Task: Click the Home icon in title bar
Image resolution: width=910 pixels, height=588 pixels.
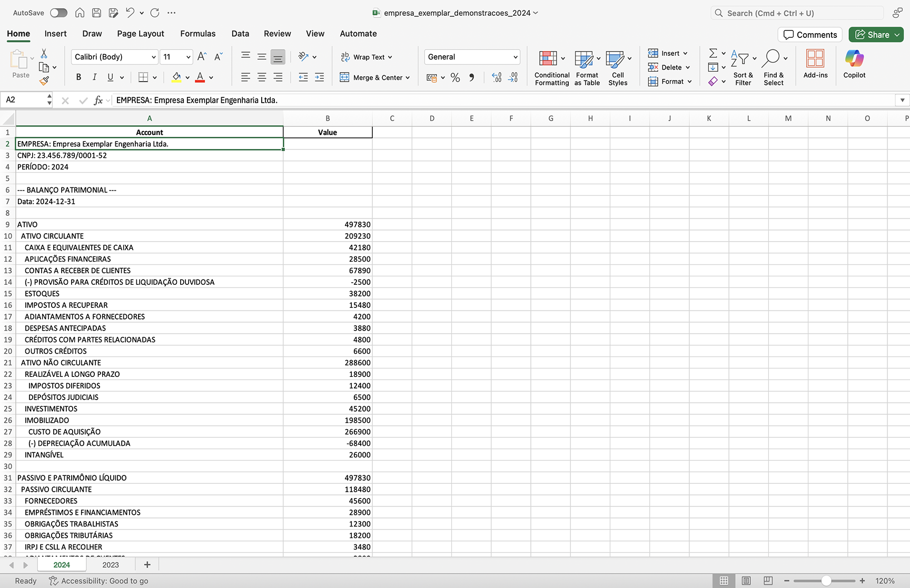Action: (x=80, y=13)
